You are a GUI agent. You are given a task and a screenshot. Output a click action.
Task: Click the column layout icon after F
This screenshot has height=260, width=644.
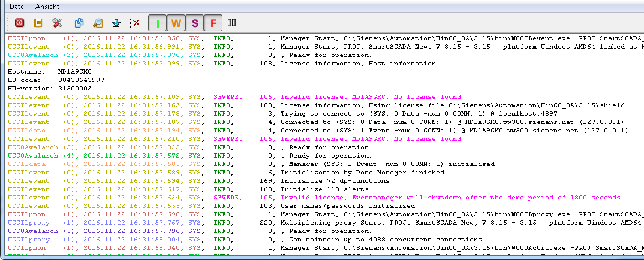click(x=231, y=23)
